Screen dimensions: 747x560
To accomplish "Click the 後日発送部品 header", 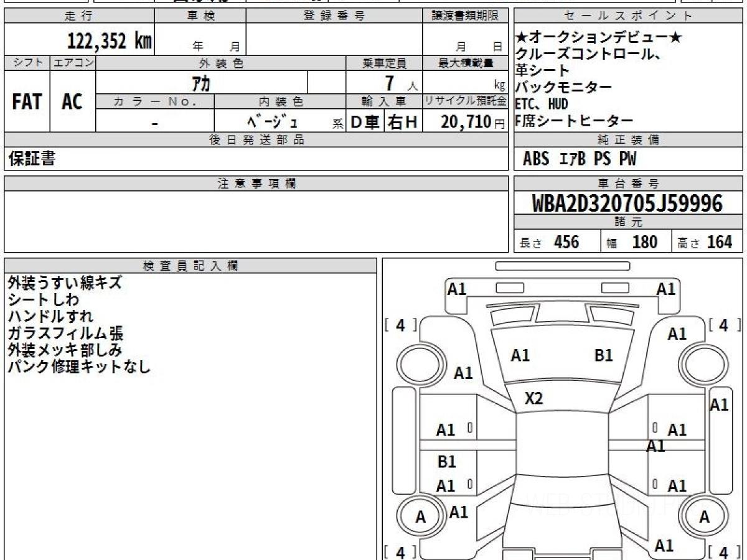I will pos(256,140).
